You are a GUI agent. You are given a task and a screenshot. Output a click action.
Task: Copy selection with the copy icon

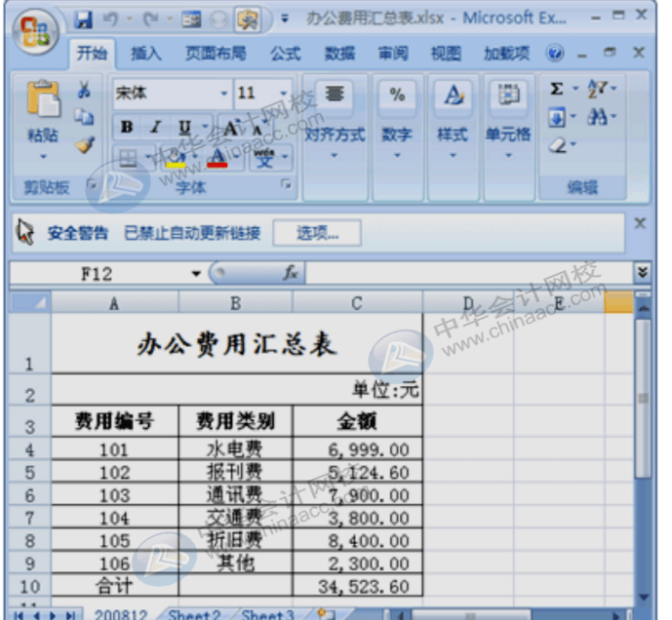click(84, 117)
